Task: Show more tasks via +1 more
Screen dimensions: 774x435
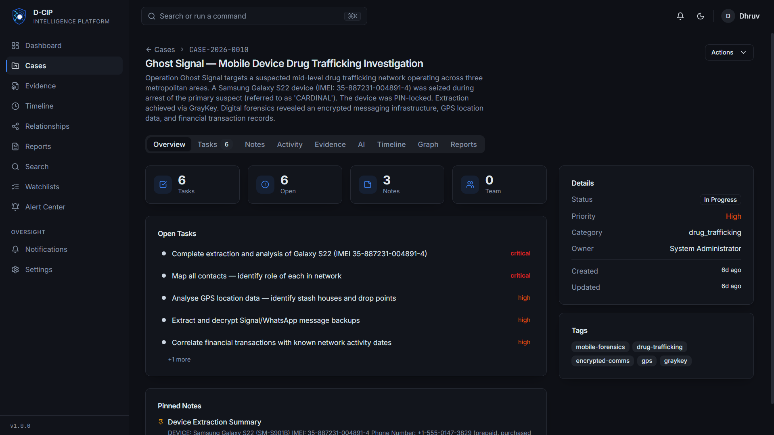Action: tap(179, 359)
